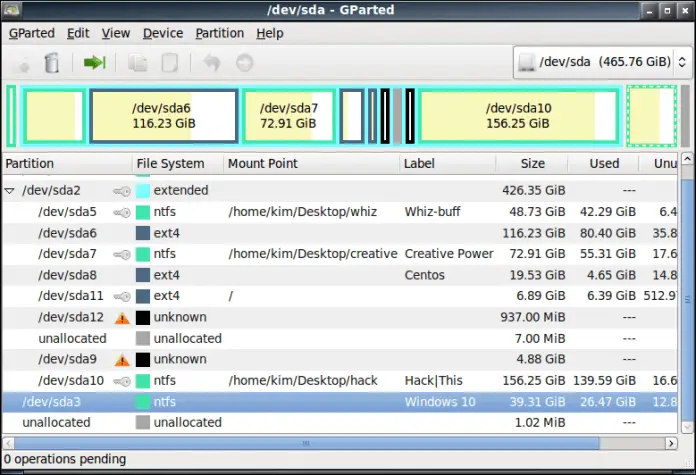Screen dimensions: 696x475
Task: Open the Device menu
Action: coord(163,33)
